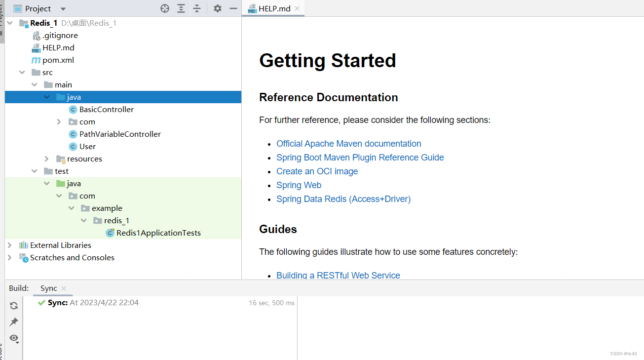The width and height of the screenshot is (644, 360).
Task: Click refresh sync icon in Build panel
Action: tap(13, 305)
